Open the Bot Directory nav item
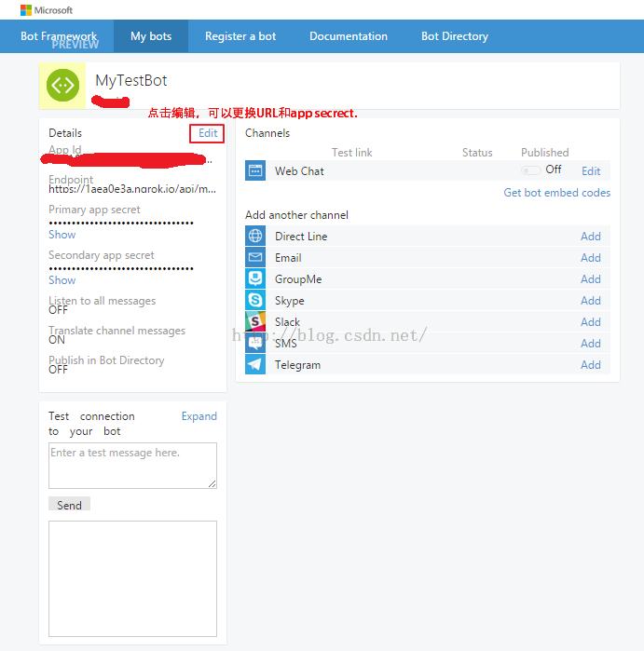Viewport: 644px width, 651px height. click(x=455, y=36)
